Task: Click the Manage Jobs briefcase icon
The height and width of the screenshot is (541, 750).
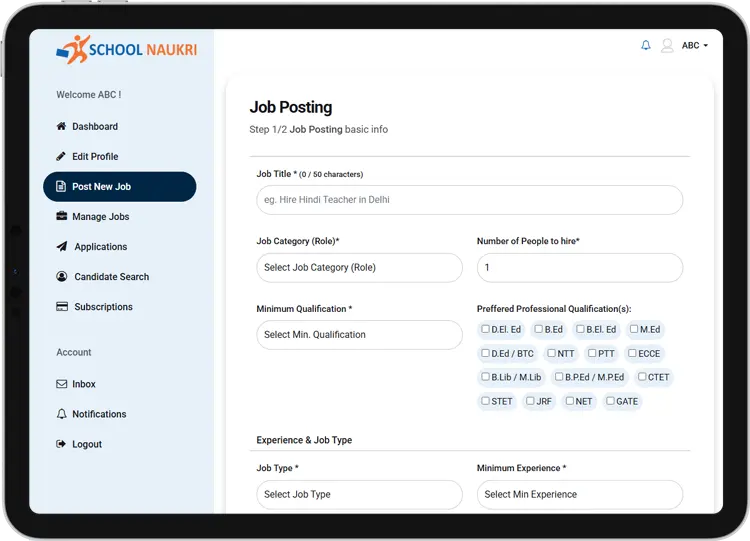Action: [x=61, y=217]
